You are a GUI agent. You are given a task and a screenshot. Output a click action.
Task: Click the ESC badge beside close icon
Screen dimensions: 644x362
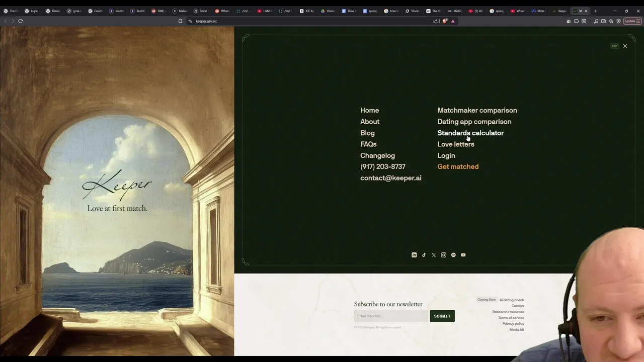[614, 46]
